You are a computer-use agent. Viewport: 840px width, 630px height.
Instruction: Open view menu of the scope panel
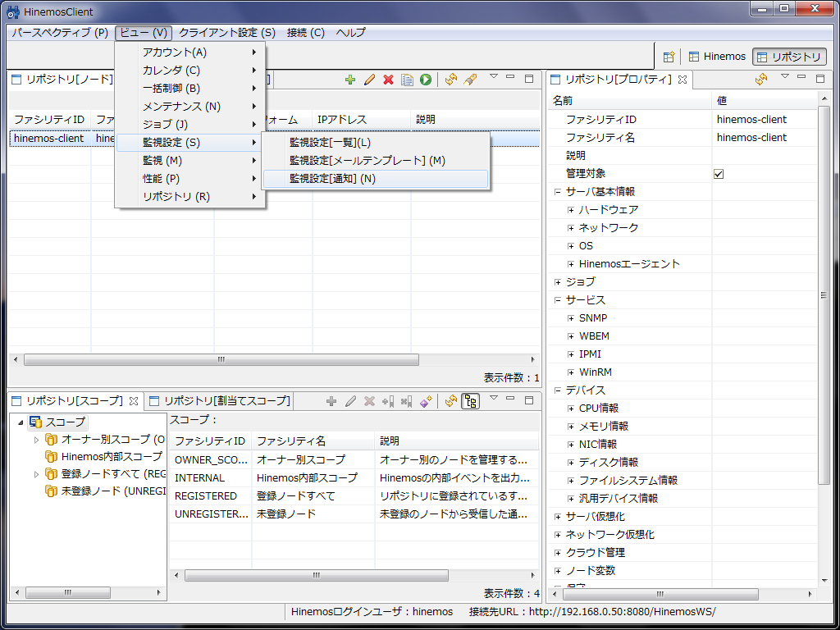pyautogui.click(x=494, y=398)
